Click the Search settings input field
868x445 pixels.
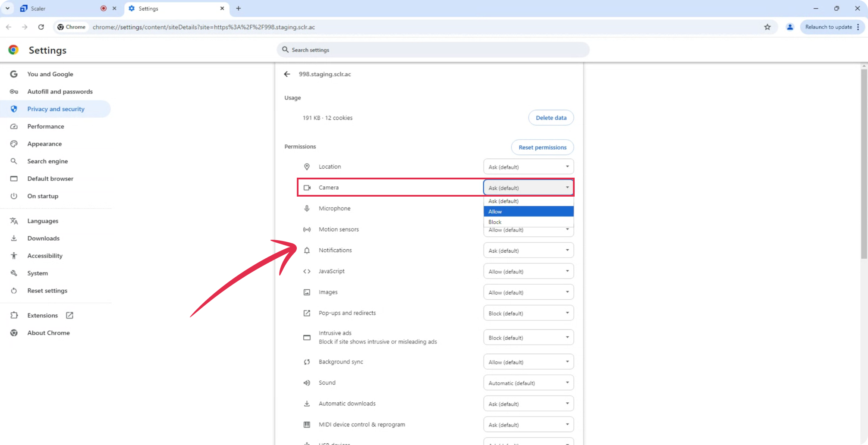[x=433, y=50]
